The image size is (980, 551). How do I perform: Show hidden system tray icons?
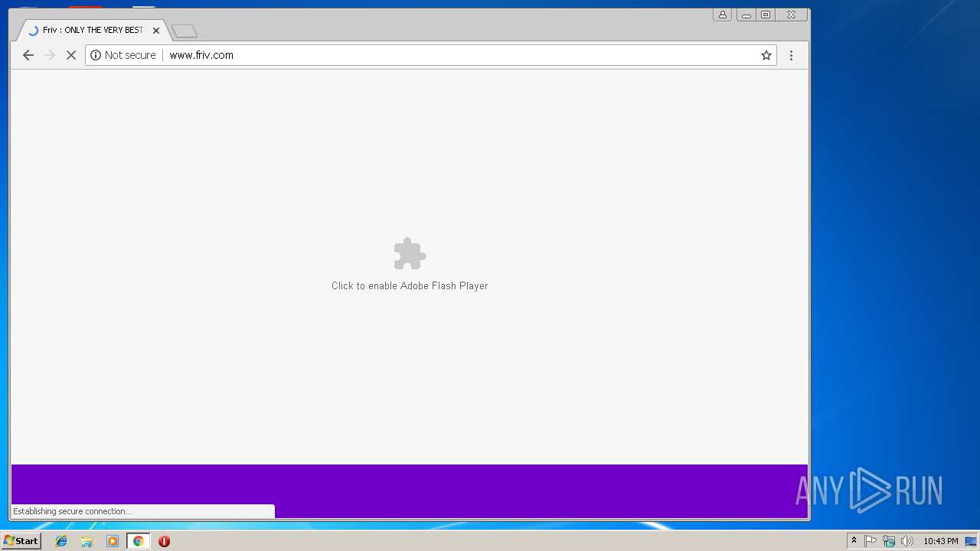point(854,541)
